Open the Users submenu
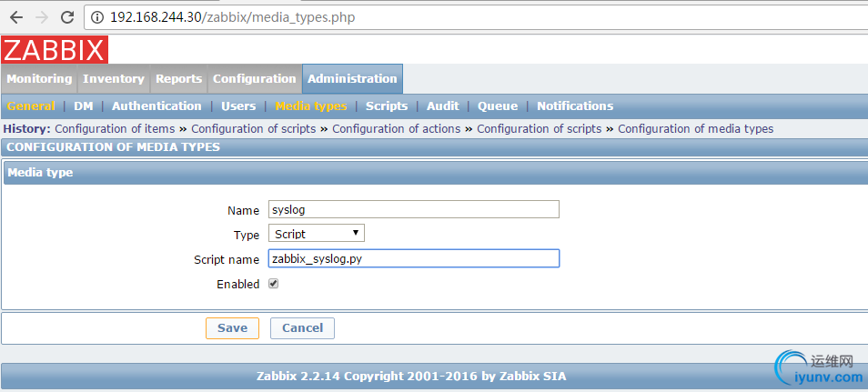Viewport: 868px width, 392px height. [x=238, y=106]
